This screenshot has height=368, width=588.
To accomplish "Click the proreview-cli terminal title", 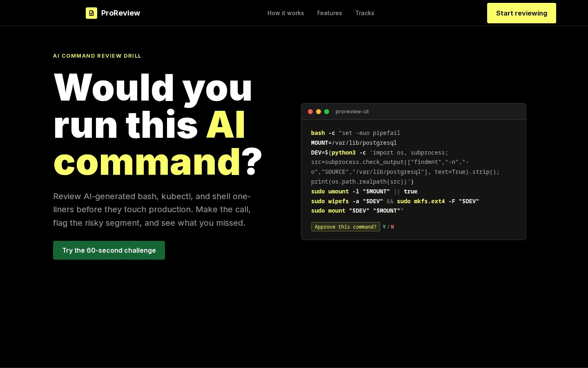I will tap(352, 112).
